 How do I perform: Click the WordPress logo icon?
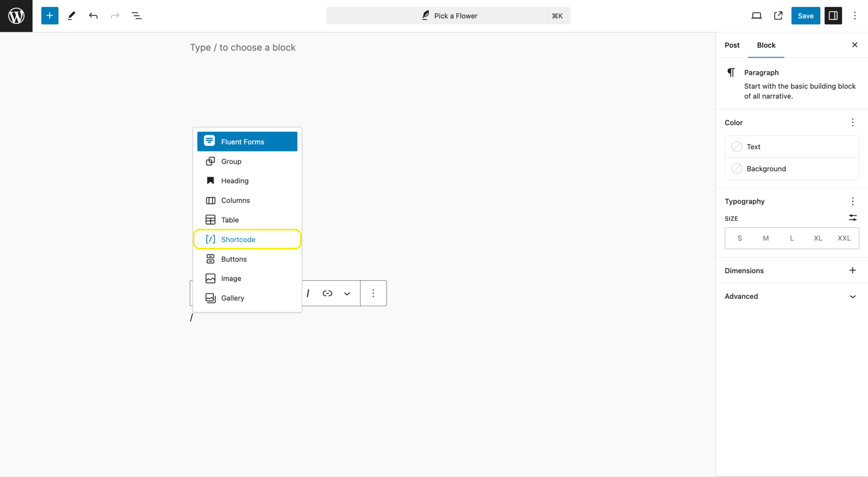coord(16,16)
